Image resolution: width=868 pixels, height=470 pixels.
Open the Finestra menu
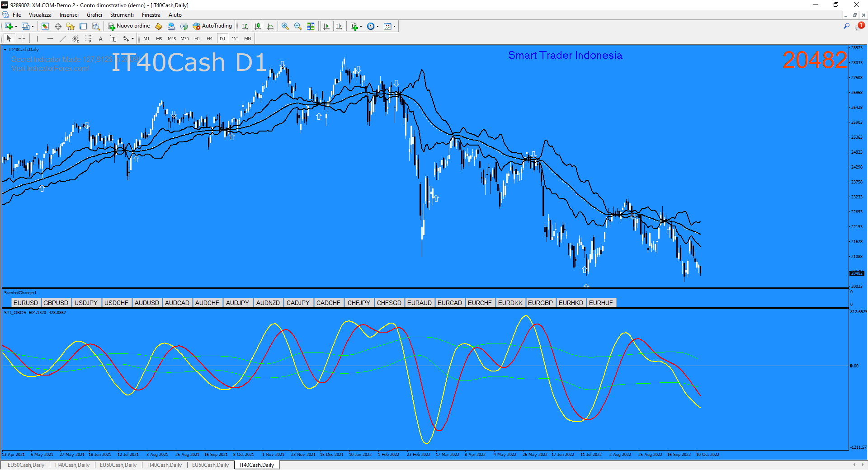[x=151, y=15]
